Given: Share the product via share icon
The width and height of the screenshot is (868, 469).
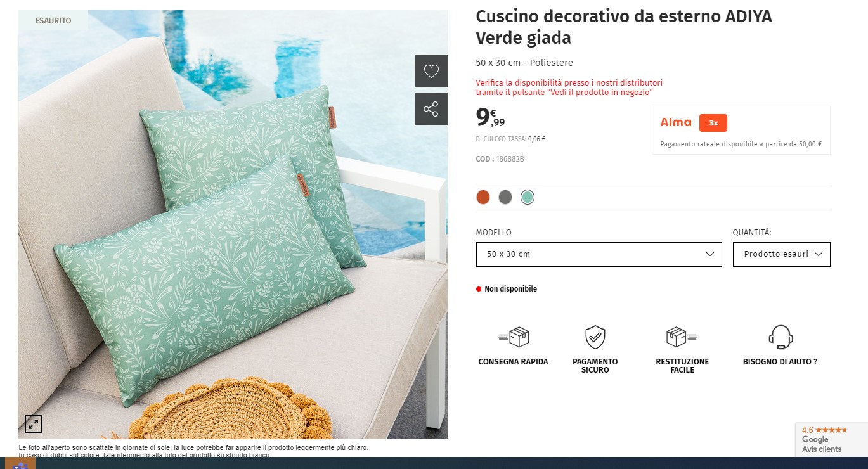Looking at the screenshot, I should (x=431, y=109).
